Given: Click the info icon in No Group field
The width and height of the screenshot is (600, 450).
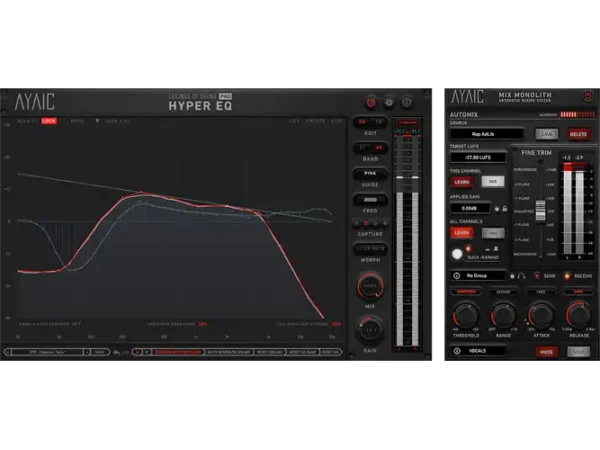Looking at the screenshot, I should pos(457,276).
